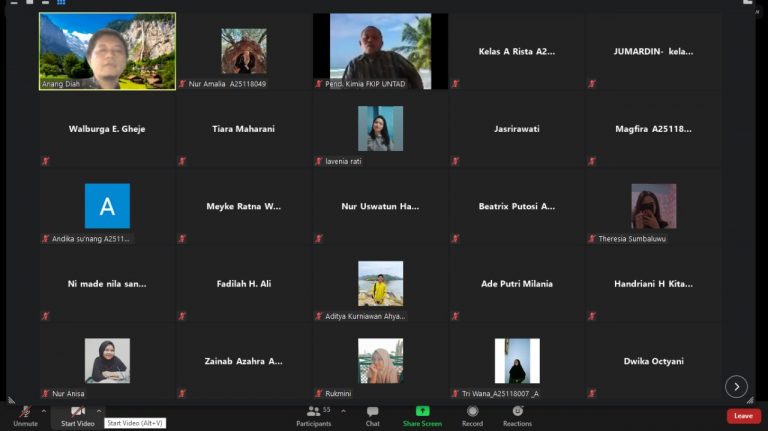
Task: Go to next page of participants
Action: [736, 386]
